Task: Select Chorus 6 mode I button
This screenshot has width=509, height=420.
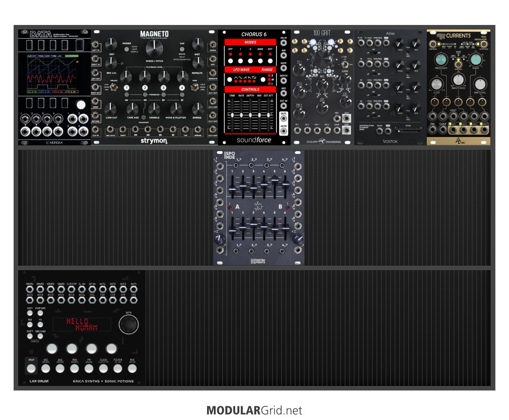Action: click(x=240, y=61)
